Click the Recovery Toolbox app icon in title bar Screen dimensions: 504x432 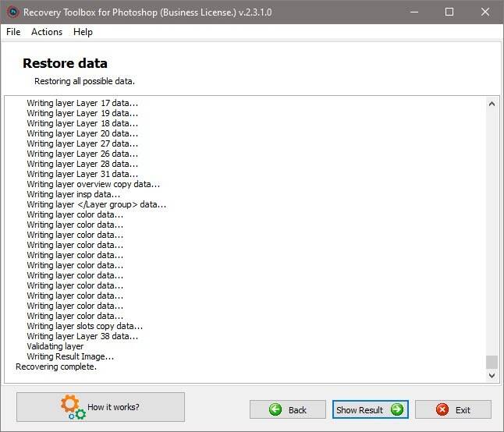pyautogui.click(x=12, y=12)
